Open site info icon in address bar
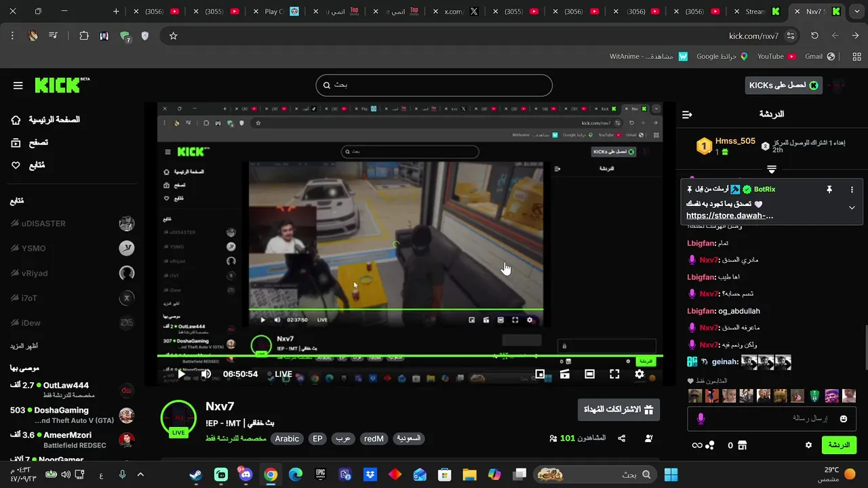This screenshot has height=488, width=868. [x=791, y=36]
